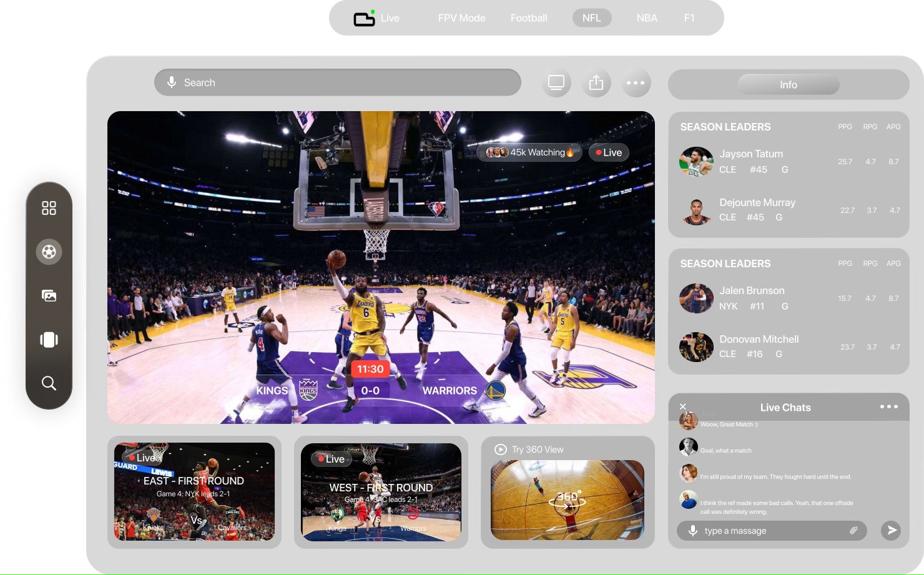Click the screen display icon button
This screenshot has width=924, height=575.
556,82
